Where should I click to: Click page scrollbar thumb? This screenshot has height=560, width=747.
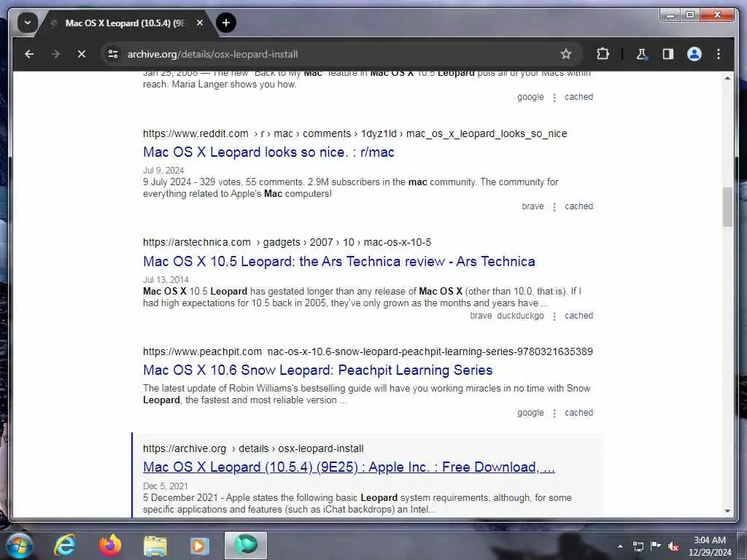727,206
